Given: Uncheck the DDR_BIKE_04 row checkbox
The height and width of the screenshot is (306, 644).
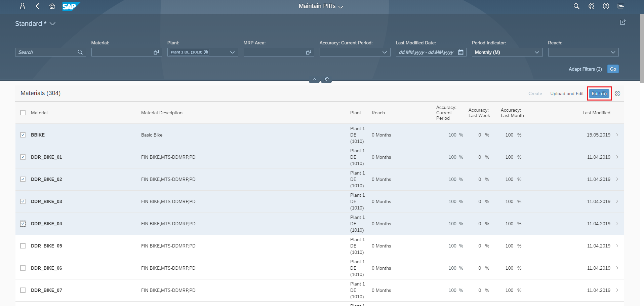Looking at the screenshot, I should 23,224.
